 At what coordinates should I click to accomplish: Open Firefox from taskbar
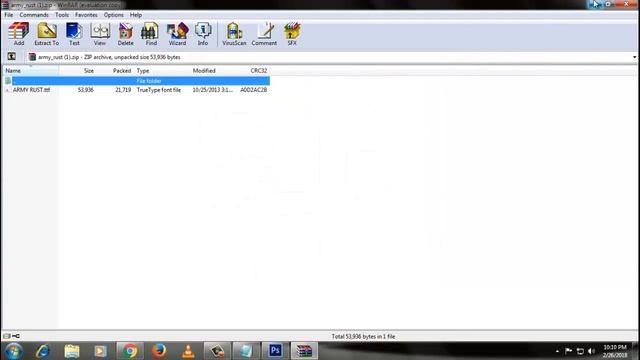(x=159, y=351)
